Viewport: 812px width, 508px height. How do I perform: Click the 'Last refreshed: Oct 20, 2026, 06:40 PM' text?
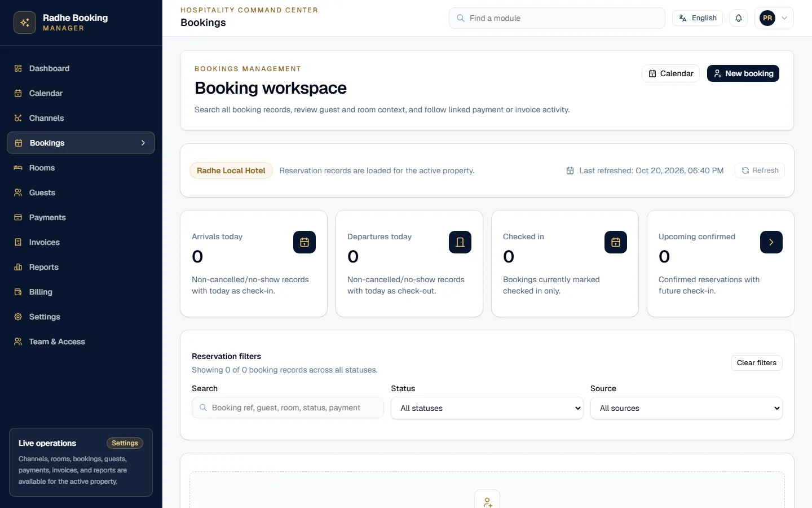[651, 170]
